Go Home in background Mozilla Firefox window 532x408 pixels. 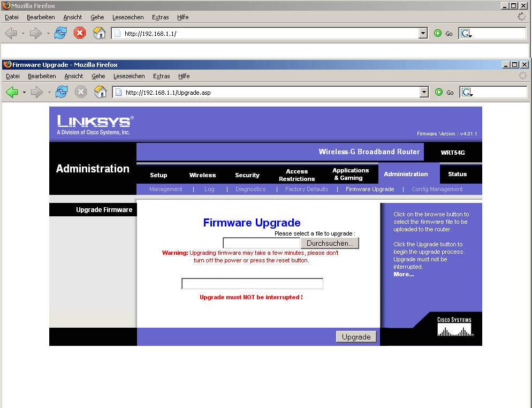click(100, 33)
